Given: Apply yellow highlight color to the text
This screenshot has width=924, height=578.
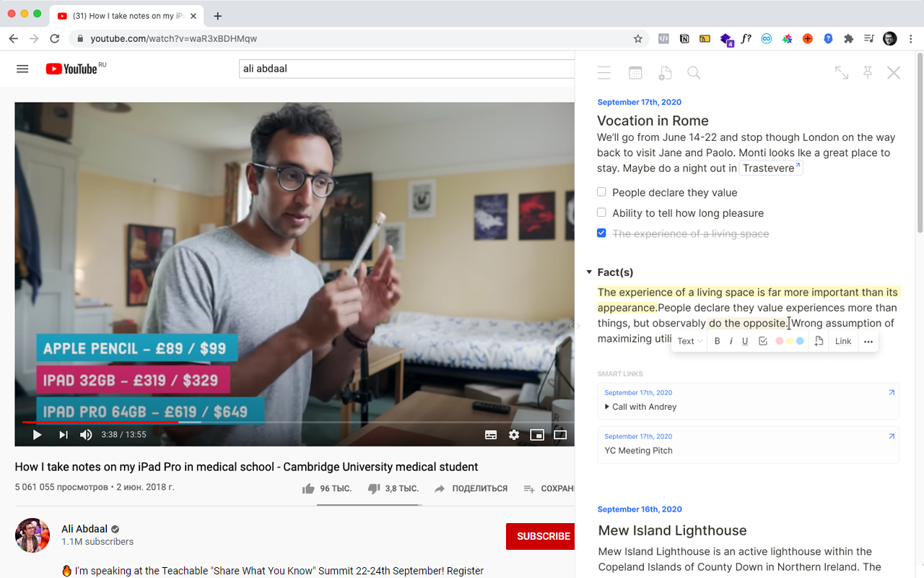Looking at the screenshot, I should click(x=788, y=340).
